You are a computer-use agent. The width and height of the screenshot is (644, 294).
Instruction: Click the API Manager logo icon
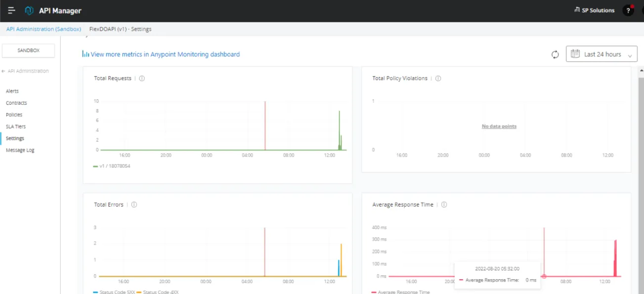(29, 10)
